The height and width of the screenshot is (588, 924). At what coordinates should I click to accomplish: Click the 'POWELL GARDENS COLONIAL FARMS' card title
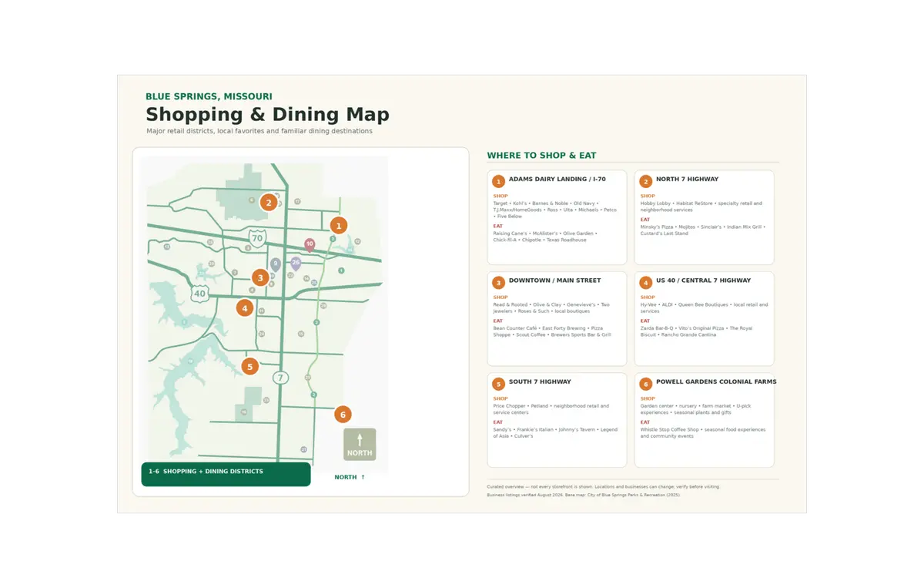(716, 381)
